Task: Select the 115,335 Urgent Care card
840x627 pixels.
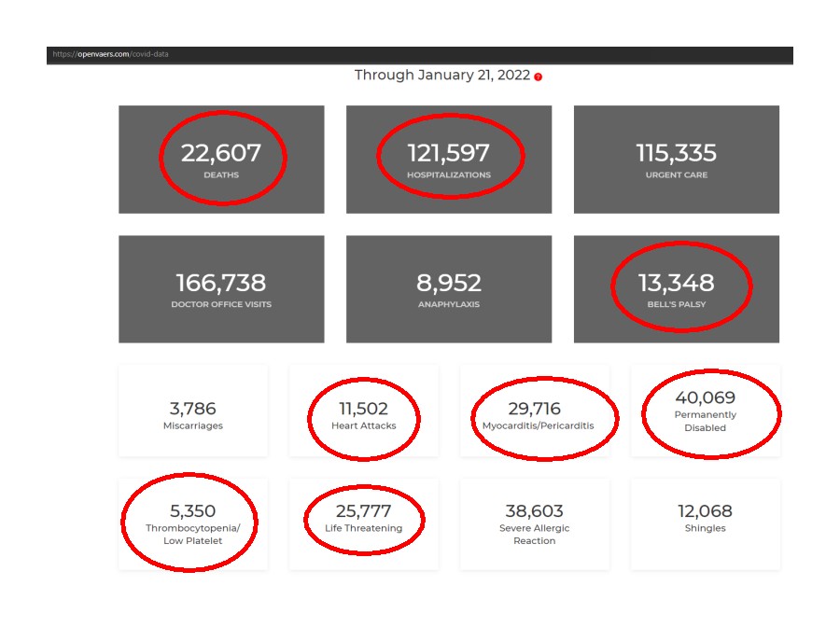Action: 677,160
